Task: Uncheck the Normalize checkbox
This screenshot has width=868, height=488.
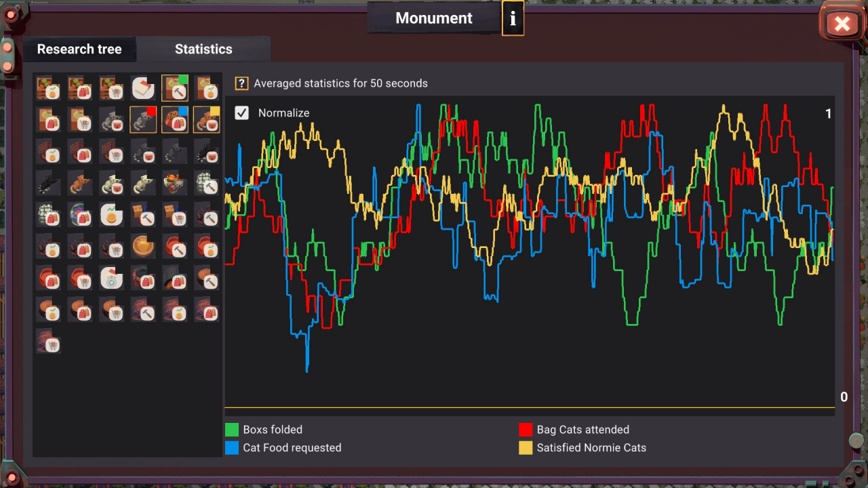Action: pos(241,113)
